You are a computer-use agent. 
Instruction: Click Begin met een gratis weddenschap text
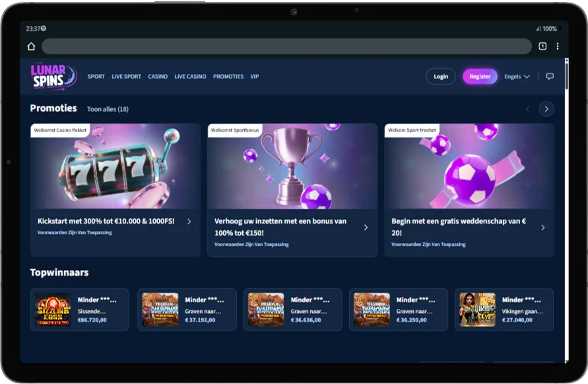(x=459, y=227)
